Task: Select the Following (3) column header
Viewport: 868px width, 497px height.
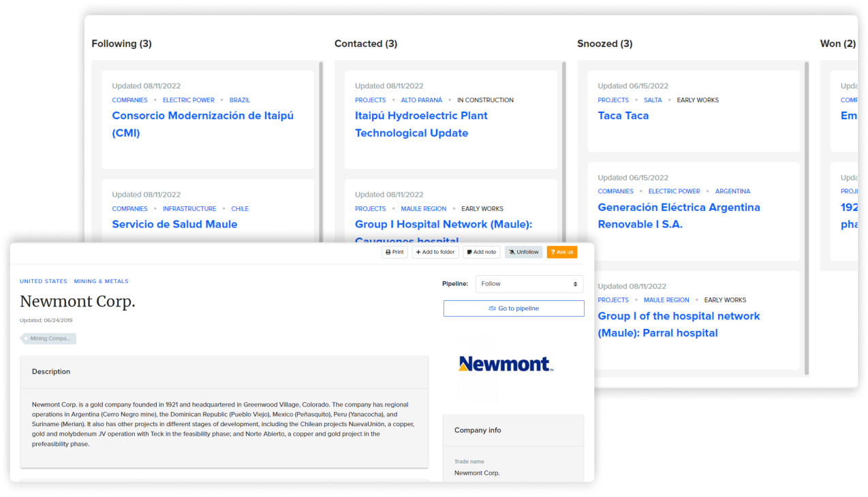Action: [121, 43]
